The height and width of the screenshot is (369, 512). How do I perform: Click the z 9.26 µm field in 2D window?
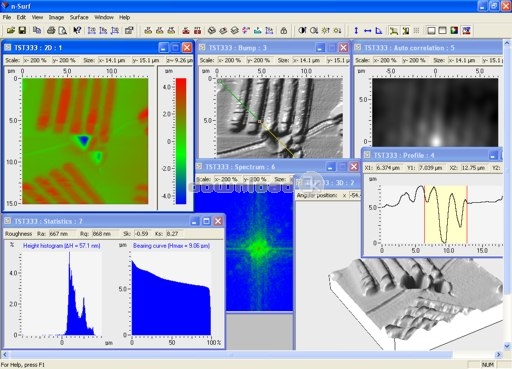(180, 60)
